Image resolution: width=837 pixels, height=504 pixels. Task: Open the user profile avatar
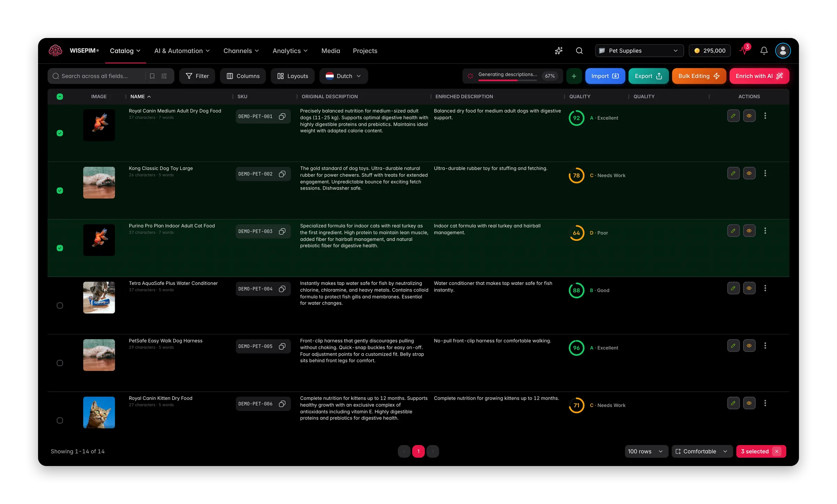[x=783, y=51]
